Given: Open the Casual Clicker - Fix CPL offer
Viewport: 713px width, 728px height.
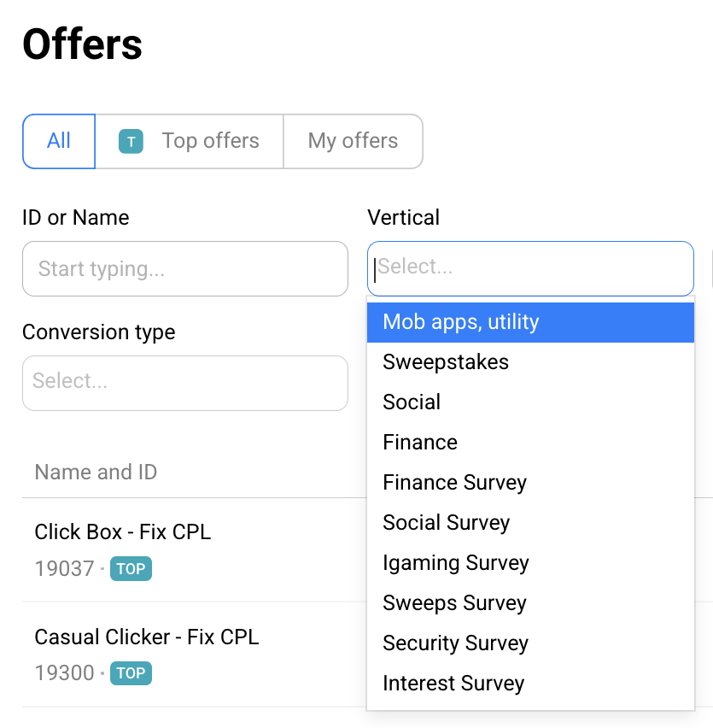Looking at the screenshot, I should click(147, 637).
